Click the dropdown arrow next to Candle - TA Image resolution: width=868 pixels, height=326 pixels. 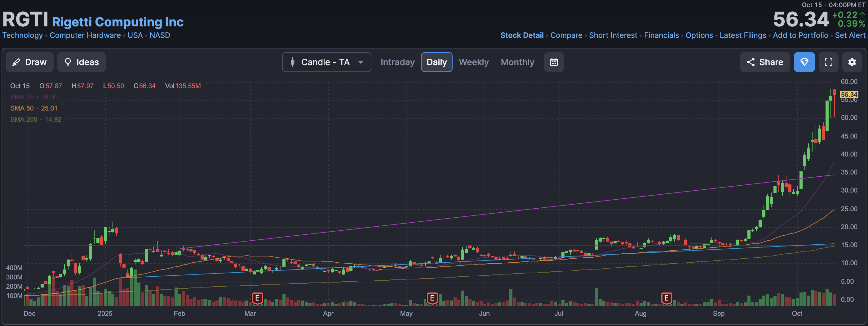(361, 62)
